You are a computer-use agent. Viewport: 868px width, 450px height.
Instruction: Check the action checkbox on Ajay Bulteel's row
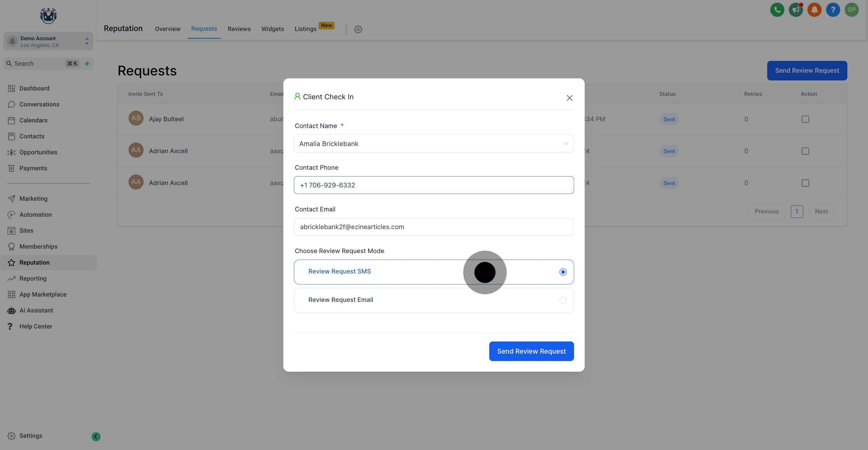[805, 119]
